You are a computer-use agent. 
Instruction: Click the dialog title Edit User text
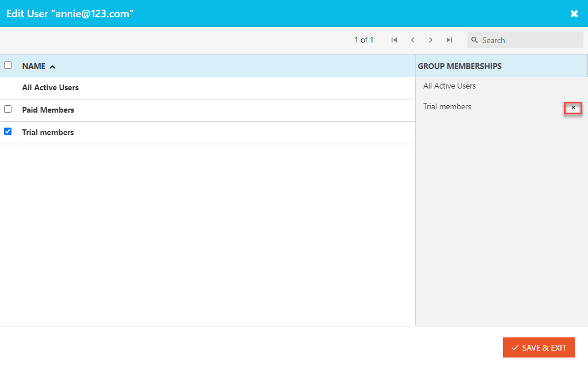69,14
